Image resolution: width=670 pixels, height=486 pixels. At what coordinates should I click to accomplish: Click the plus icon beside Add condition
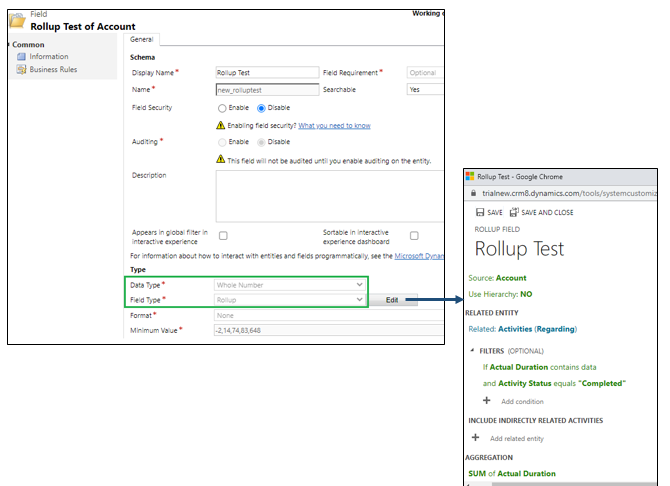tap(486, 401)
